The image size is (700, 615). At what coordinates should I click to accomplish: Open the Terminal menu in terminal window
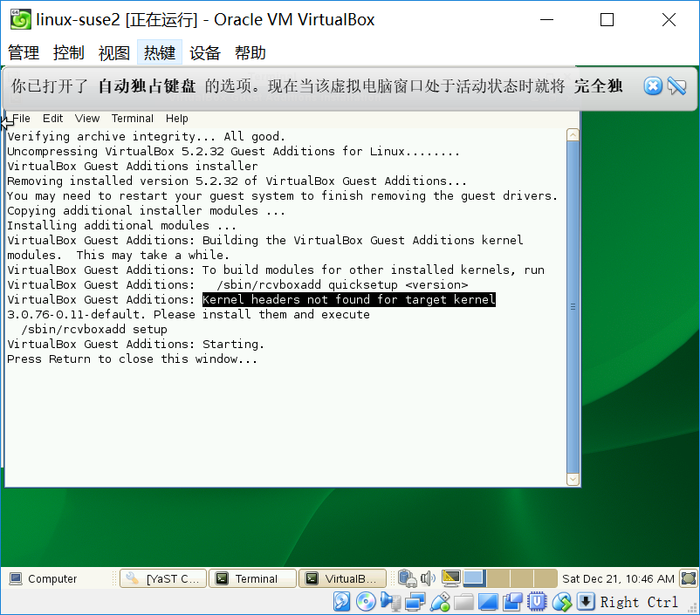(x=132, y=119)
